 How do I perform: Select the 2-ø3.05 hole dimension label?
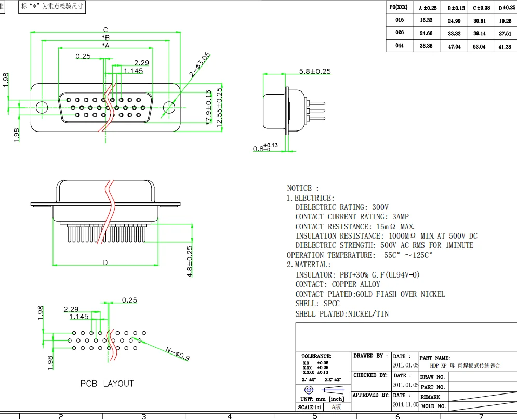[200, 64]
